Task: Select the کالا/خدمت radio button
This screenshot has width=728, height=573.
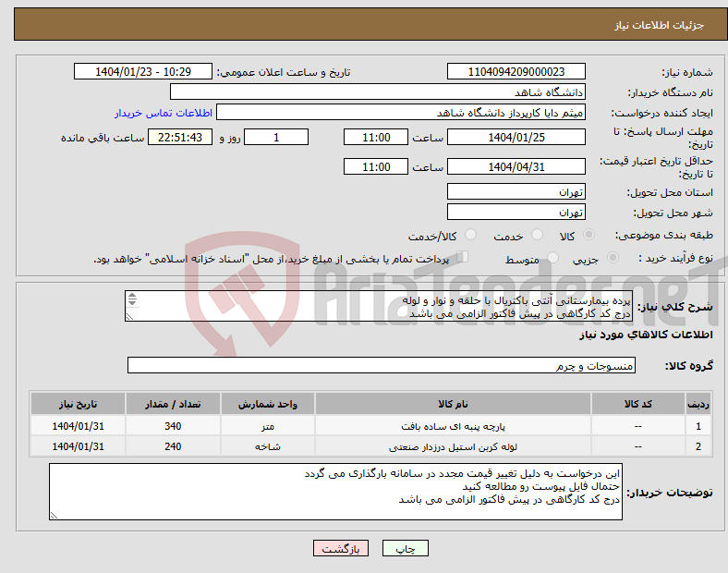Action: 471,235
